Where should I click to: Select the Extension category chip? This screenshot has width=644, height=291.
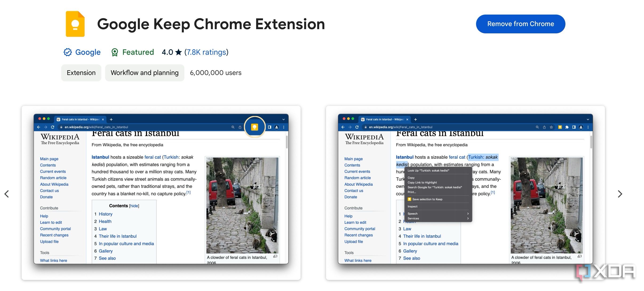81,73
